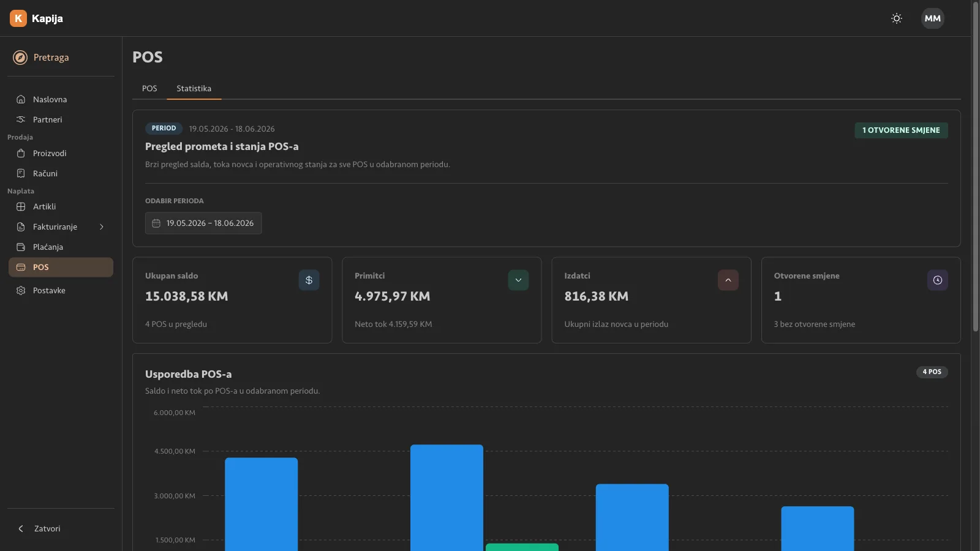Click the 1 OTVORENE SMJENE badge
The height and width of the screenshot is (551, 980).
tap(901, 130)
